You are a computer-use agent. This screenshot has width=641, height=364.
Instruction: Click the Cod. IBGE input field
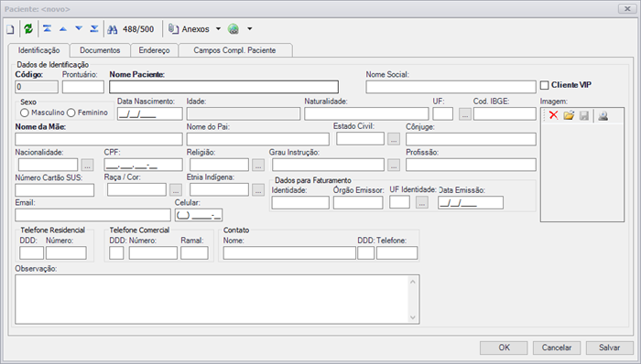point(505,113)
